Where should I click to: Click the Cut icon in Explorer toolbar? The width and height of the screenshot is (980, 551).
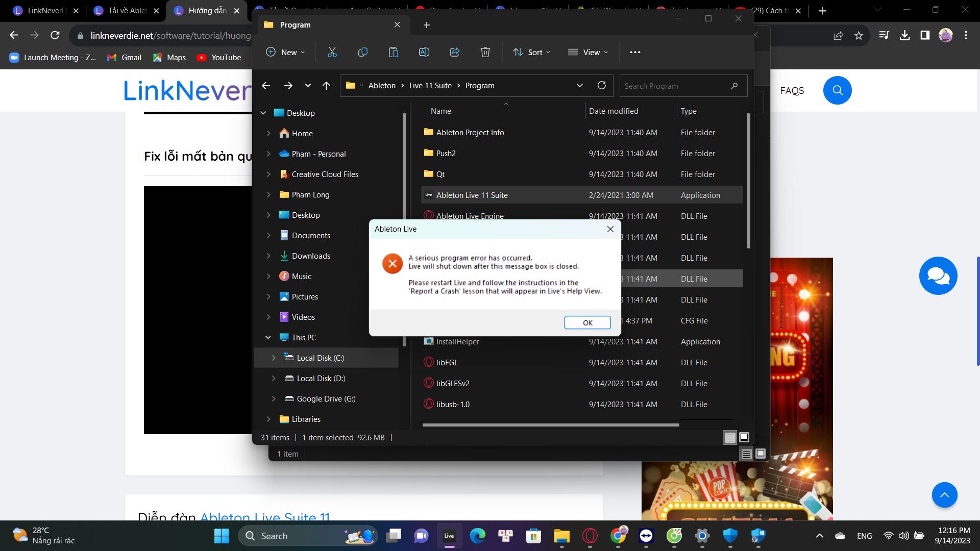point(332,52)
